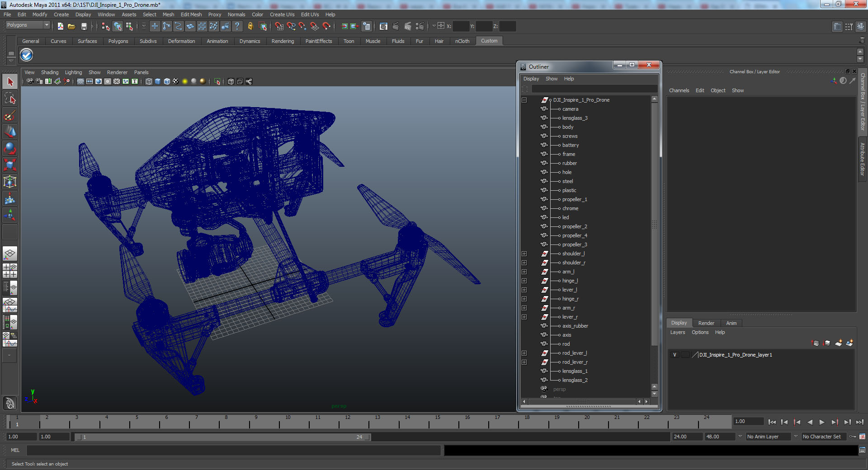The width and height of the screenshot is (868, 470).
Task: Expand the arm_l node
Action: 524,272
